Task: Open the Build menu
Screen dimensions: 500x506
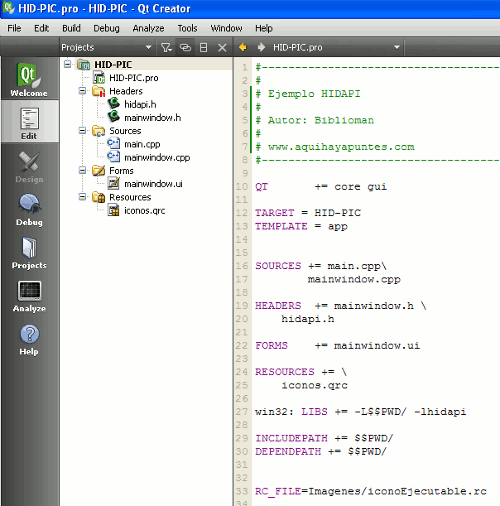Action: pyautogui.click(x=71, y=28)
